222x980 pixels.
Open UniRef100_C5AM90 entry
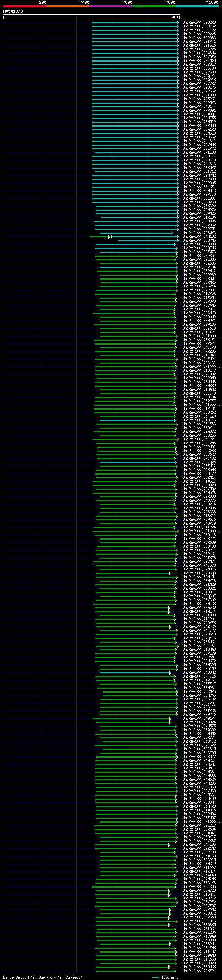click(199, 940)
